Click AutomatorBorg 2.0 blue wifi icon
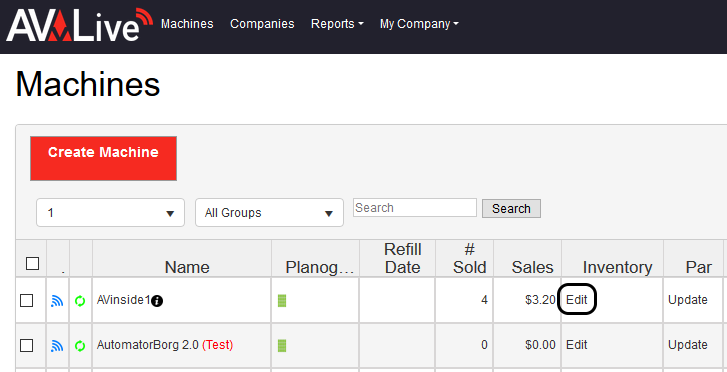Image resolution: width=727 pixels, height=372 pixels. (57, 346)
